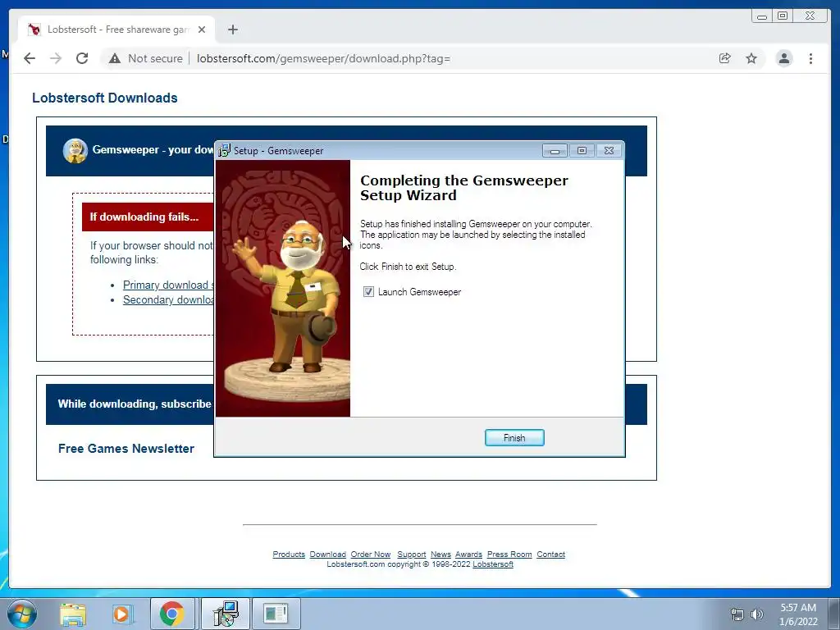Viewport: 840px width, 630px height.
Task: Click the If downloading fails red banner
Action: click(148, 217)
